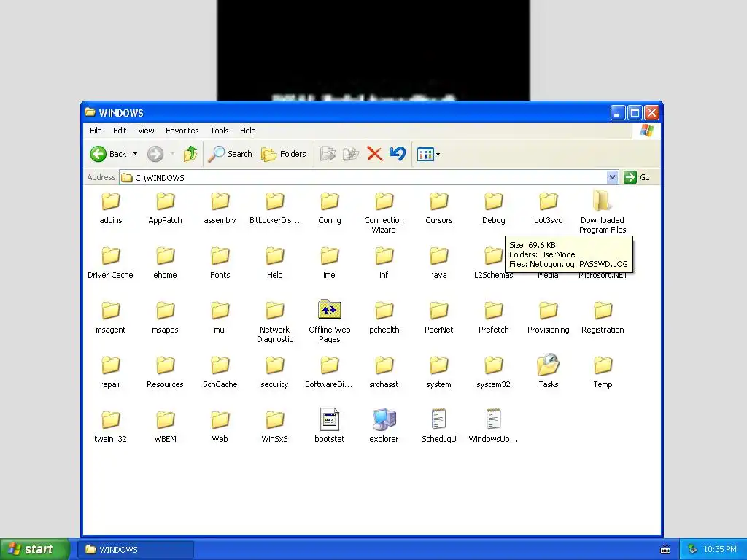Open the Back history dropdown arrow
The image size is (747, 560).
click(135, 154)
